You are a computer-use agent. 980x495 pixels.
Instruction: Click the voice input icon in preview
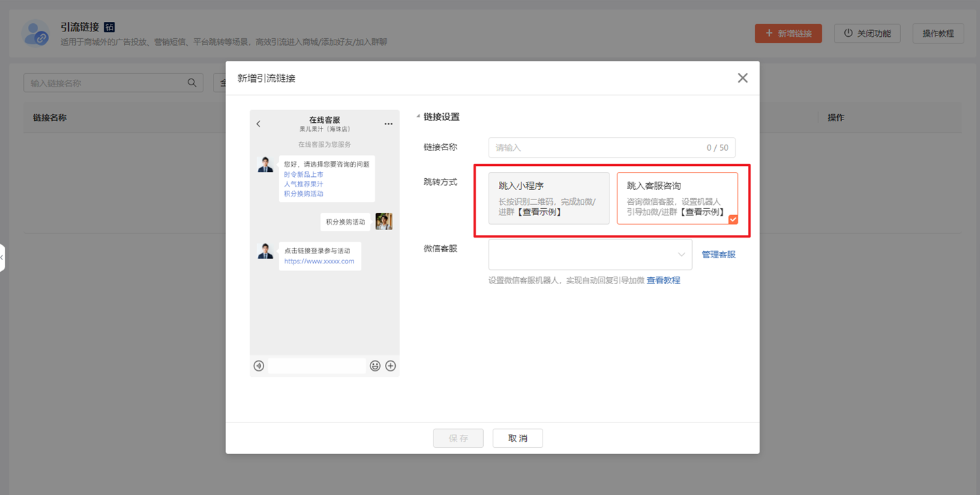pos(259,366)
